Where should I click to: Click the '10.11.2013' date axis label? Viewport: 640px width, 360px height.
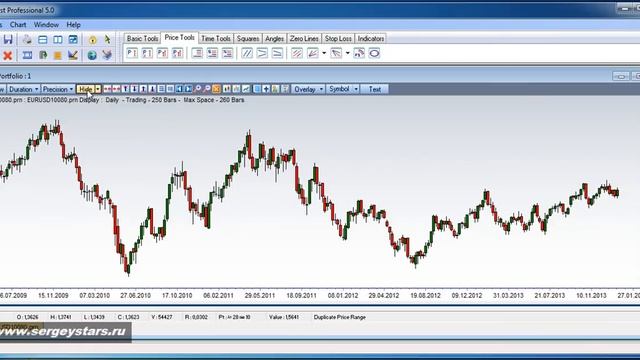pos(591,295)
